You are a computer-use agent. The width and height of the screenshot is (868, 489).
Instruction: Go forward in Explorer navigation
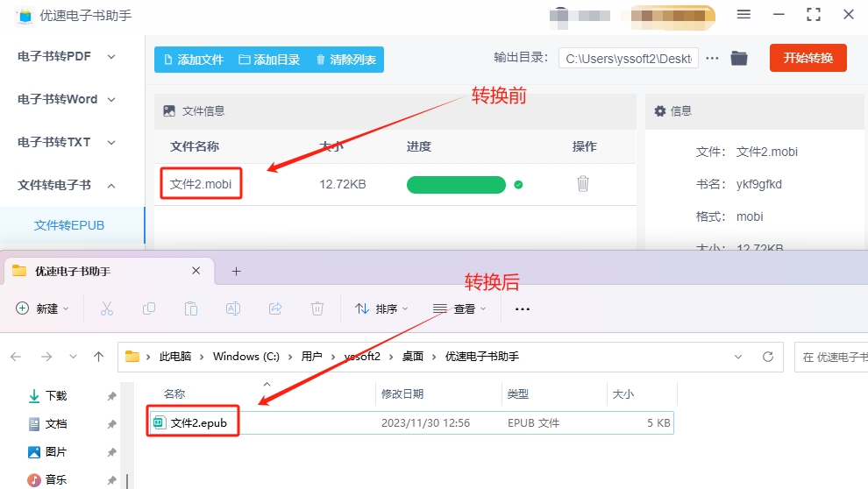click(46, 357)
